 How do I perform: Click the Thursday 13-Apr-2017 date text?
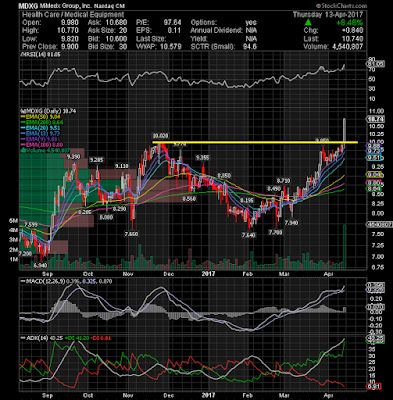point(328,15)
